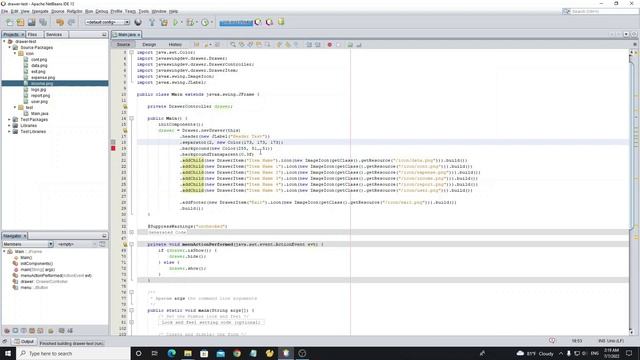Open the Run Project arrow dropdown
640x360 pixels.
[181, 22]
